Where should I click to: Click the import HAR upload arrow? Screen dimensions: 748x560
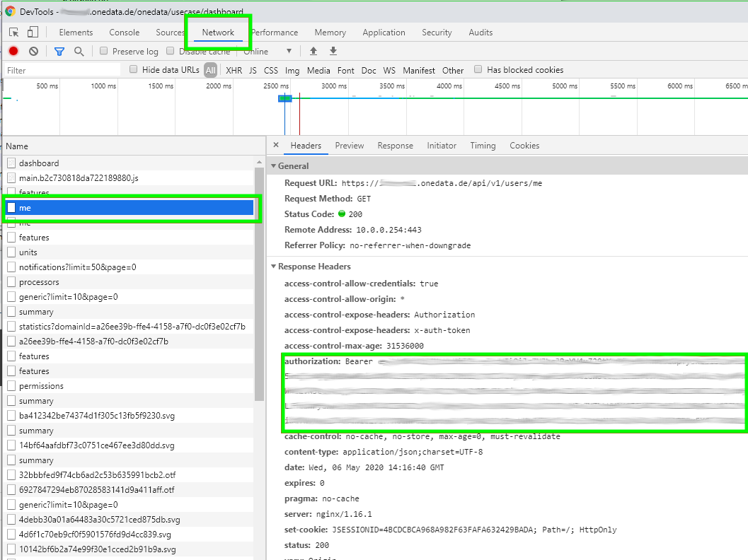point(313,52)
